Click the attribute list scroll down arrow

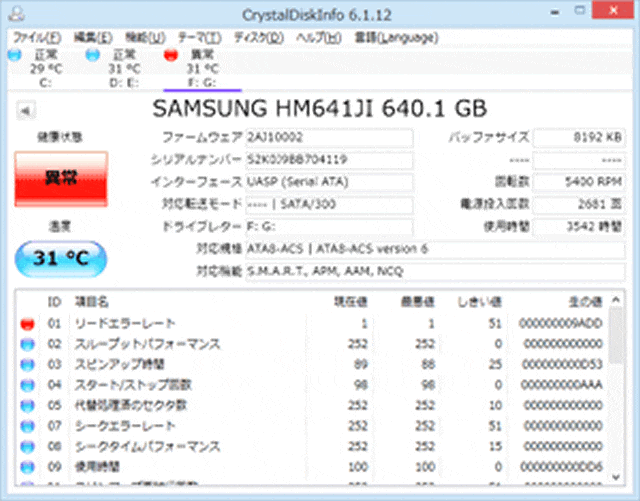point(616,477)
